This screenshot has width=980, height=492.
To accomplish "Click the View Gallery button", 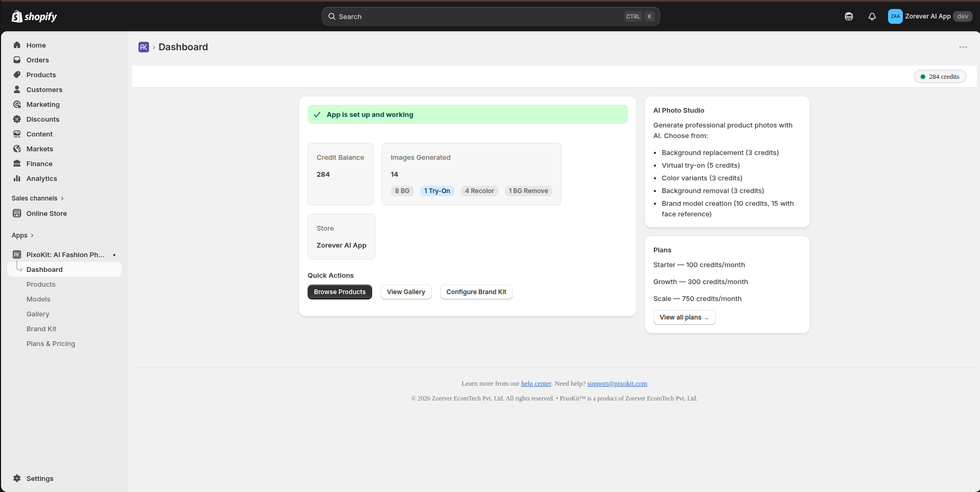I will coord(406,292).
